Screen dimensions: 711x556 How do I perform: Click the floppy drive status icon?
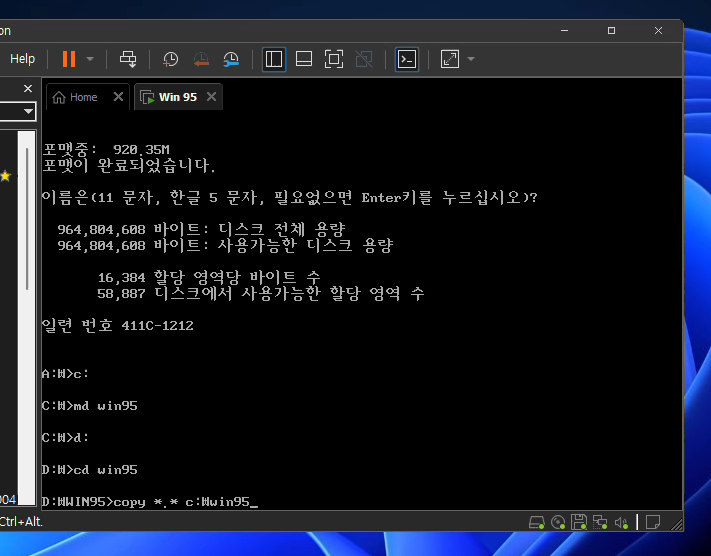[x=579, y=522]
